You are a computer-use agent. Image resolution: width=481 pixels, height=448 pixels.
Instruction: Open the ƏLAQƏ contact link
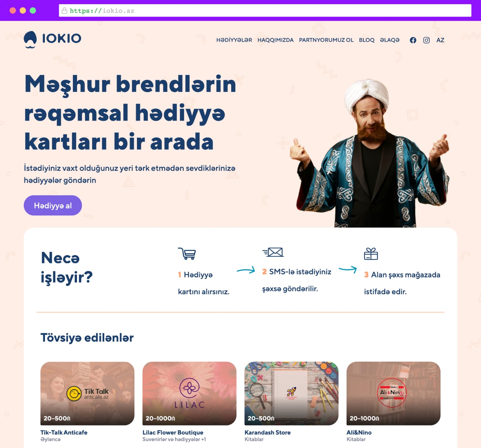pyautogui.click(x=390, y=40)
